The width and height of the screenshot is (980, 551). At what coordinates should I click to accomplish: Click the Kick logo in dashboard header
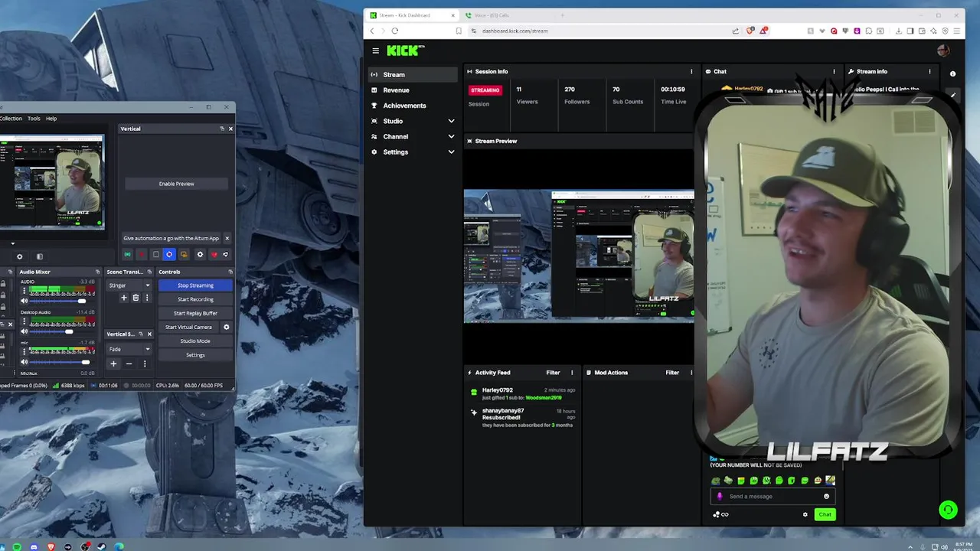(405, 51)
